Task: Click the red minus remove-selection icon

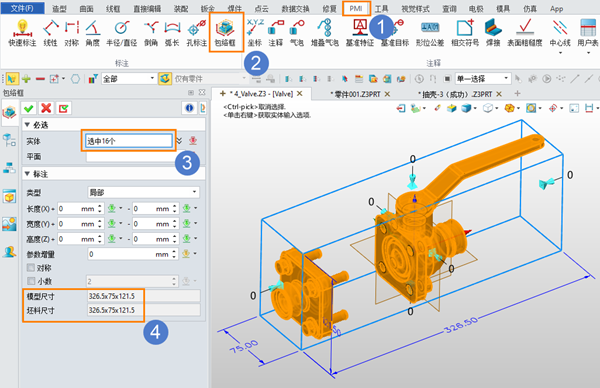Action: tap(40, 79)
